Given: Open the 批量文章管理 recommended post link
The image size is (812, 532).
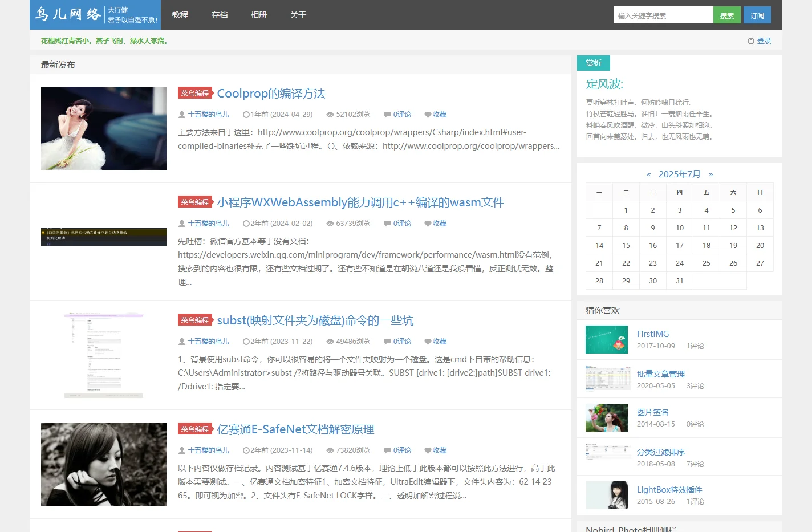Looking at the screenshot, I should pos(661,374).
